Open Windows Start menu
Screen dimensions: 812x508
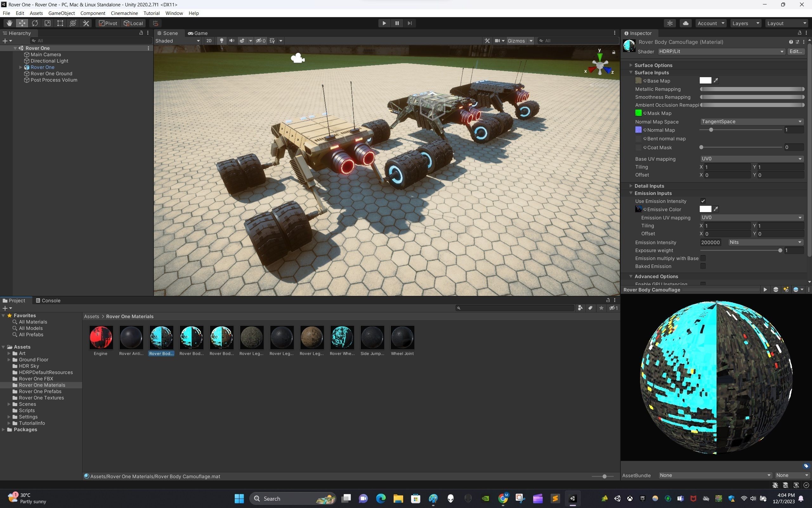239,498
